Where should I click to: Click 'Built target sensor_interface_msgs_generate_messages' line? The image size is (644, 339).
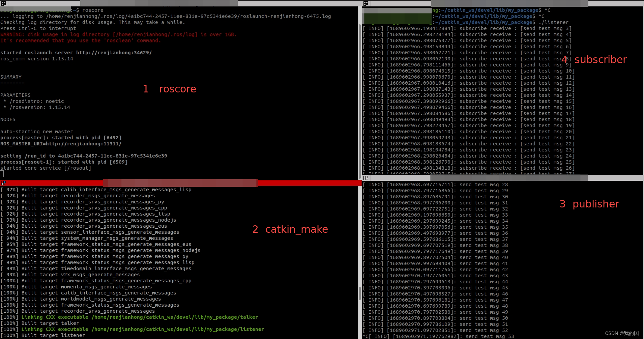tap(90, 232)
